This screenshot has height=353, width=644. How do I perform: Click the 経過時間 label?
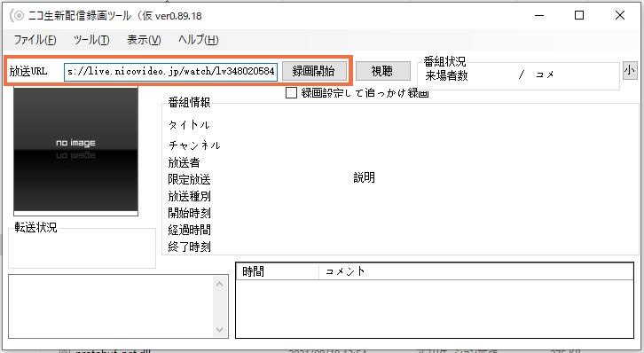point(189,230)
